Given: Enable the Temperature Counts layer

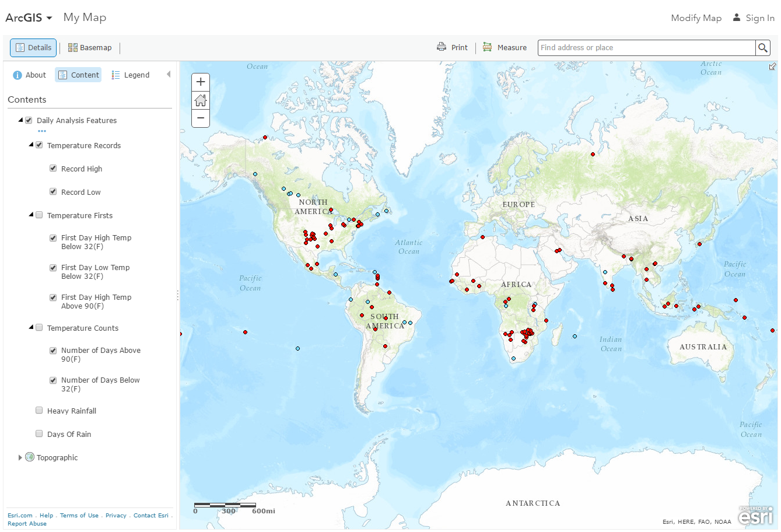Looking at the screenshot, I should pyautogui.click(x=39, y=328).
